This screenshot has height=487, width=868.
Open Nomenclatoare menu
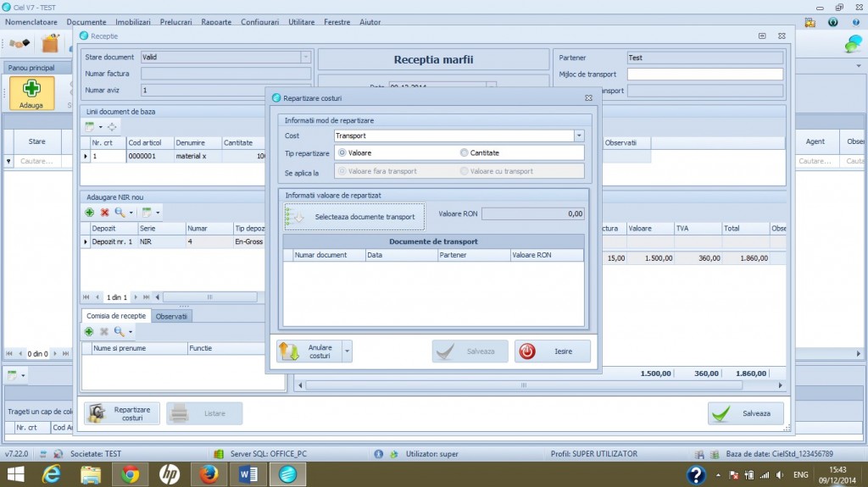(31, 22)
